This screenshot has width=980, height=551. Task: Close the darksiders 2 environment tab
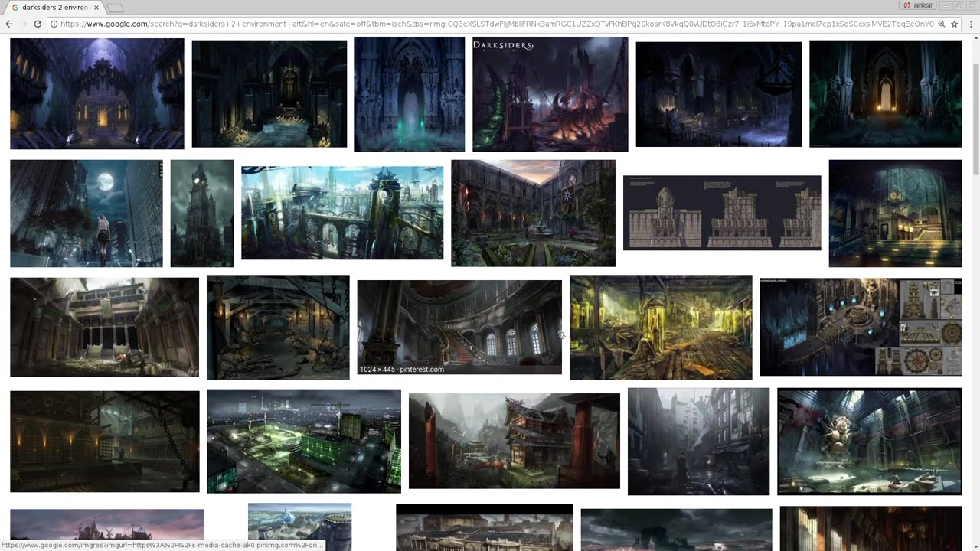[x=96, y=8]
